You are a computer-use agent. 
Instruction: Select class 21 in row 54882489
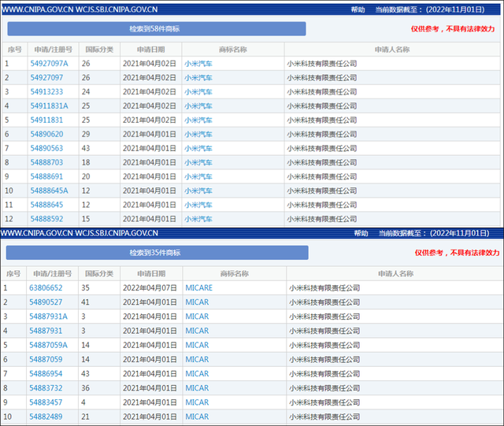tap(85, 417)
